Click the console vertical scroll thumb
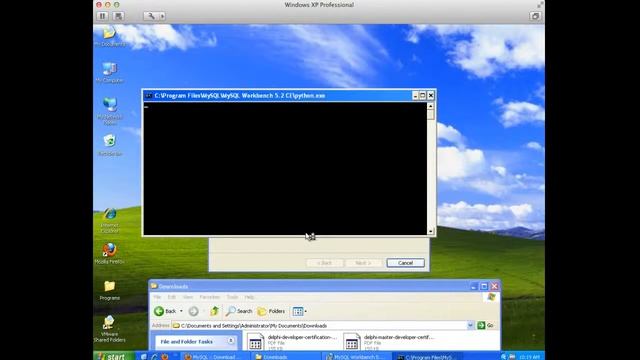The height and width of the screenshot is (360, 640). (x=430, y=115)
